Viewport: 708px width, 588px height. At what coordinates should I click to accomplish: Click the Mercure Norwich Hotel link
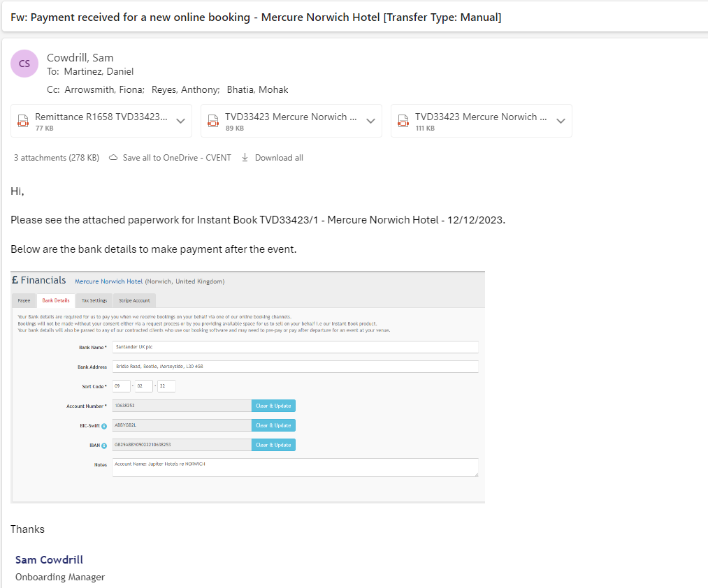(109, 281)
